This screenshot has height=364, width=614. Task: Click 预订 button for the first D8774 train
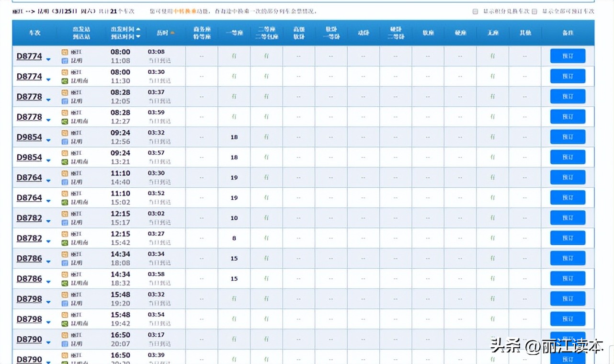(x=568, y=56)
